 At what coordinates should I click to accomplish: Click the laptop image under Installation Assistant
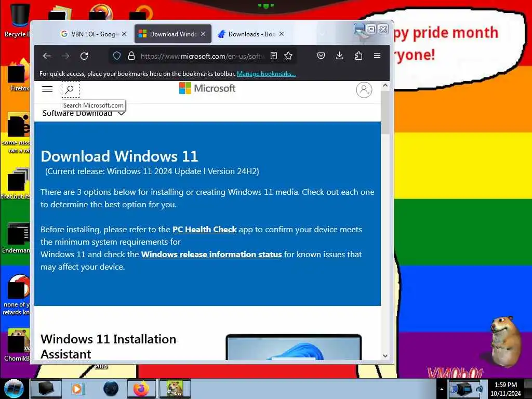(294, 347)
